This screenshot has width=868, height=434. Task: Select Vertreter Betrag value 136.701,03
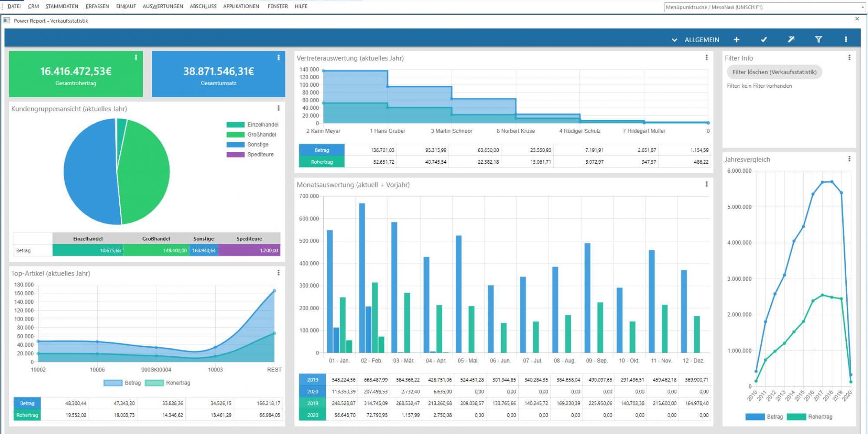pos(382,150)
